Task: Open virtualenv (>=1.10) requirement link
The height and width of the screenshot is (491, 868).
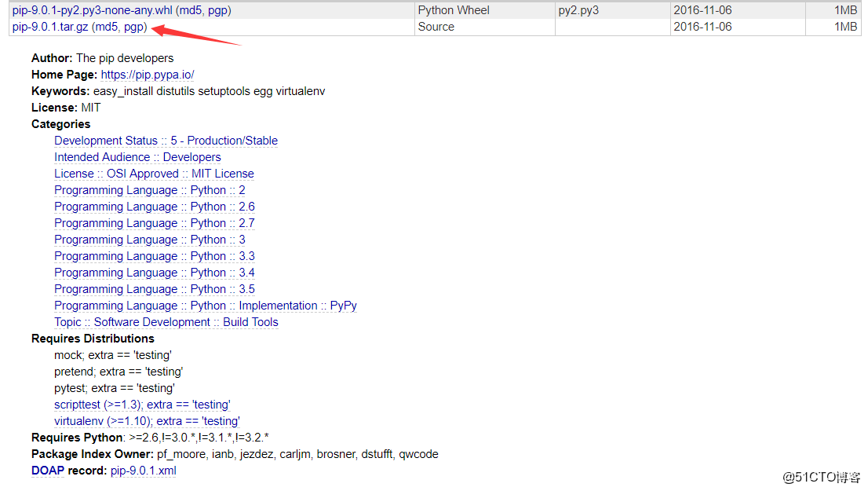Action: [147, 421]
